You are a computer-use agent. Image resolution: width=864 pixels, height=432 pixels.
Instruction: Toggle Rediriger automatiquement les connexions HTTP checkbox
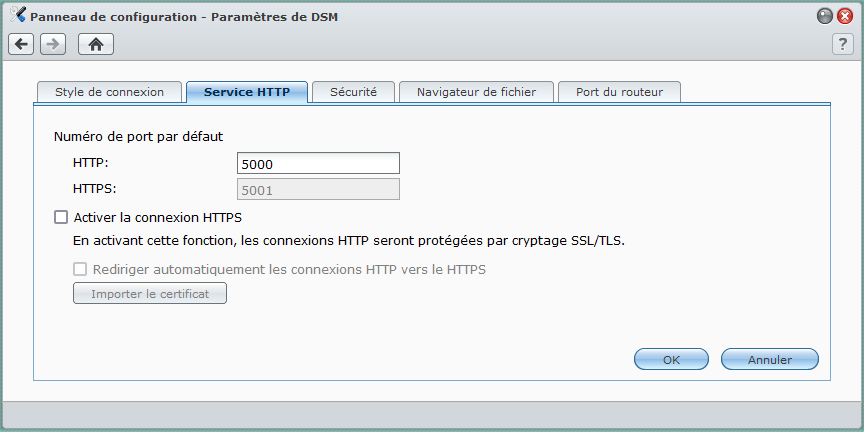[80, 269]
